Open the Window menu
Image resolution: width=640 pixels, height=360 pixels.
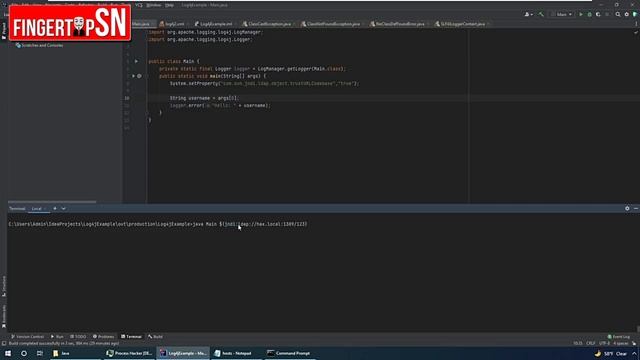(x=153, y=5)
